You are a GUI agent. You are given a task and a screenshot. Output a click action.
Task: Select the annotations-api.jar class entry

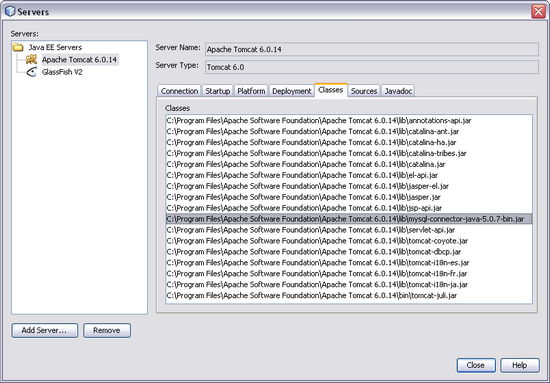tap(349, 121)
